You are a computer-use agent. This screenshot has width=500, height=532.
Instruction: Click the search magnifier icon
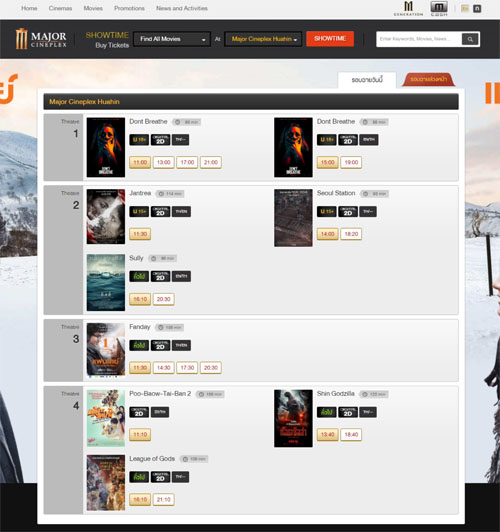(x=470, y=39)
